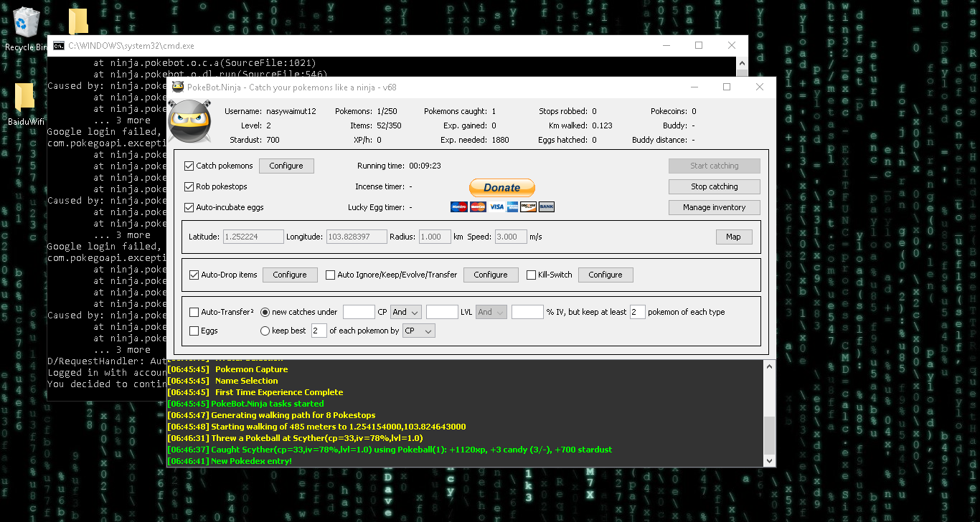
Task: Configure Catch pokemons settings
Action: 286,166
